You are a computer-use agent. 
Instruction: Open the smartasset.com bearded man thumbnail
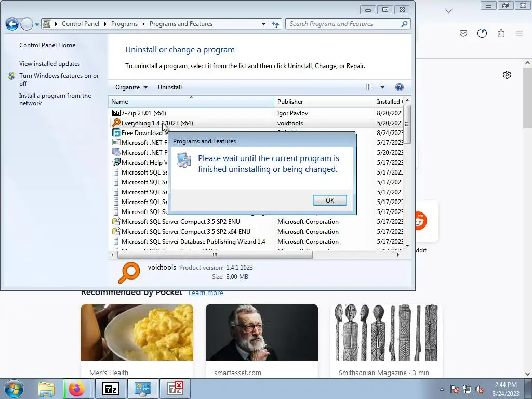[262, 332]
